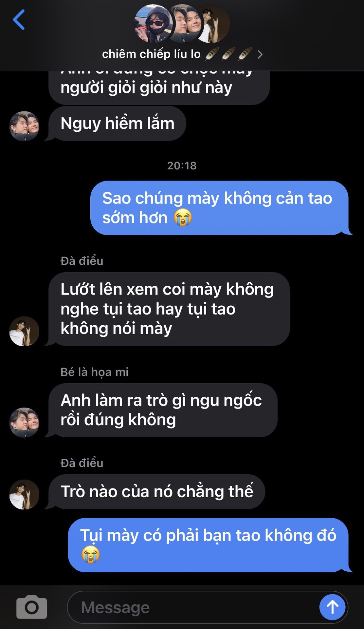Tap avatar beside 'Lướt lên xem coi' message

[x=24, y=331]
